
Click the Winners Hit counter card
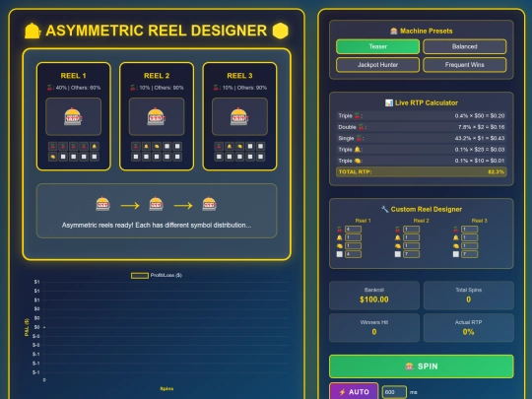[x=374, y=328]
